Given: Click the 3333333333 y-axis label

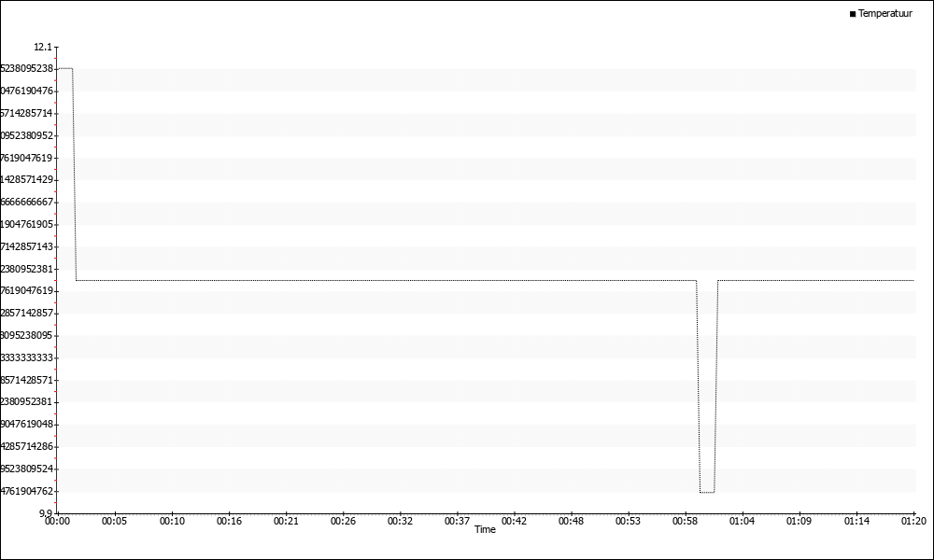Looking at the screenshot, I should point(27,357).
